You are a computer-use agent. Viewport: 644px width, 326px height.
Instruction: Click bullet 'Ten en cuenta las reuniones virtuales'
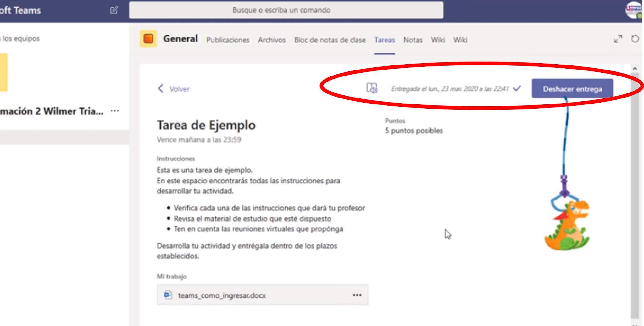point(258,229)
